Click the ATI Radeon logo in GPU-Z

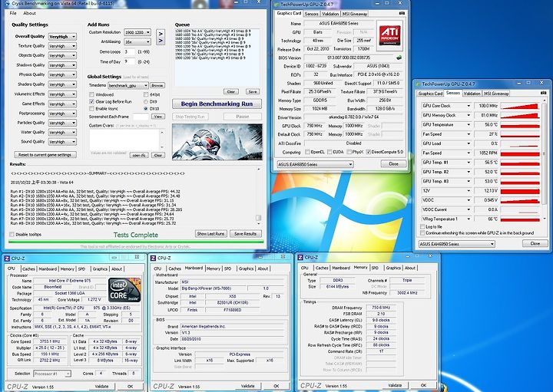389,35
